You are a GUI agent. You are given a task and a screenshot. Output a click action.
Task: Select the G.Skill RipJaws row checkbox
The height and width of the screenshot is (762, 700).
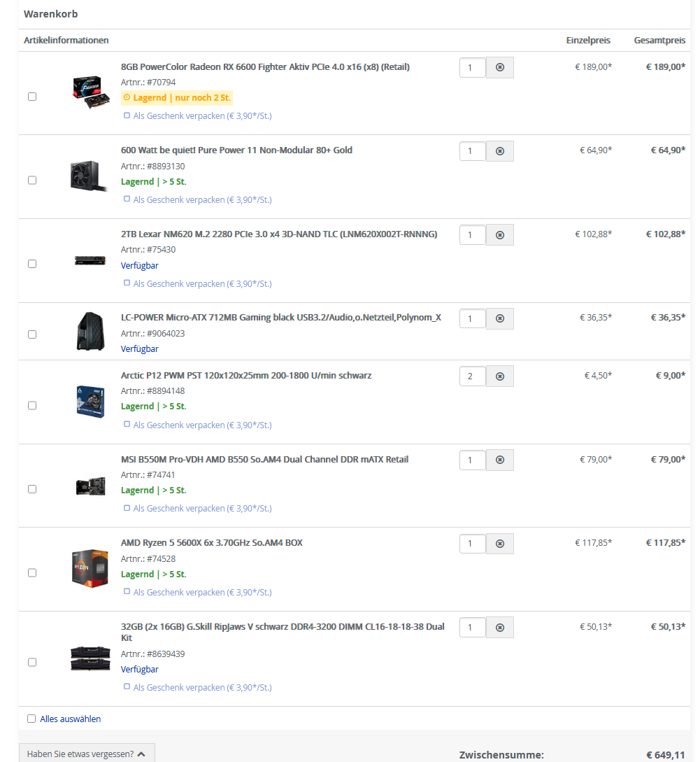(x=32, y=663)
